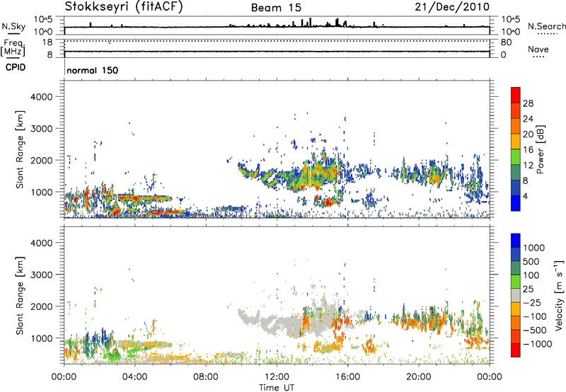Click the 'N.Search' legend label
Screen dimensions: 566x392
tap(546, 26)
